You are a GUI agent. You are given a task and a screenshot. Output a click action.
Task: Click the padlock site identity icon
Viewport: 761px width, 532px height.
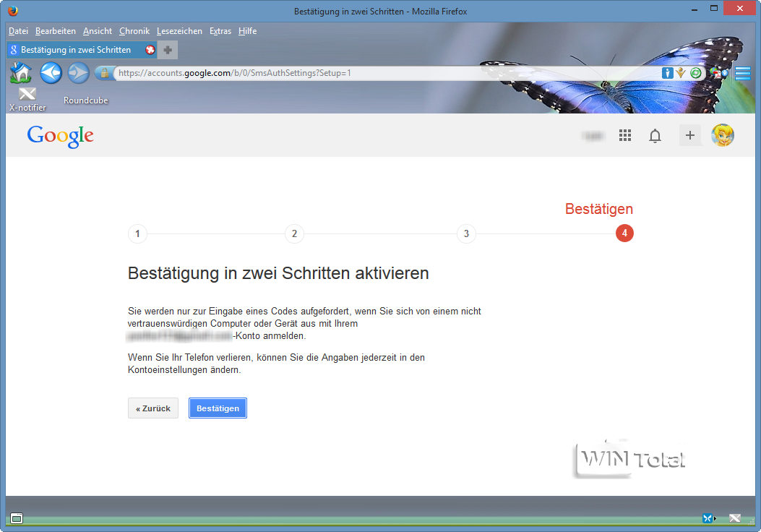(104, 73)
